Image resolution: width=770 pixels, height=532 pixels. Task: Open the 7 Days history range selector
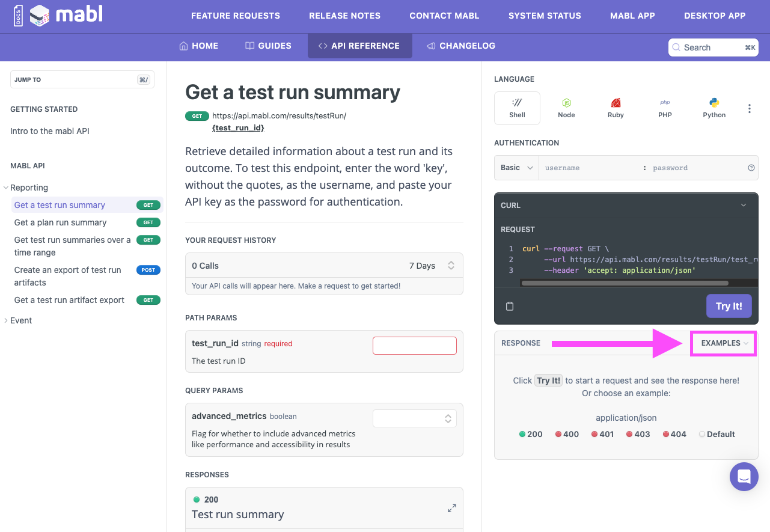(x=432, y=266)
